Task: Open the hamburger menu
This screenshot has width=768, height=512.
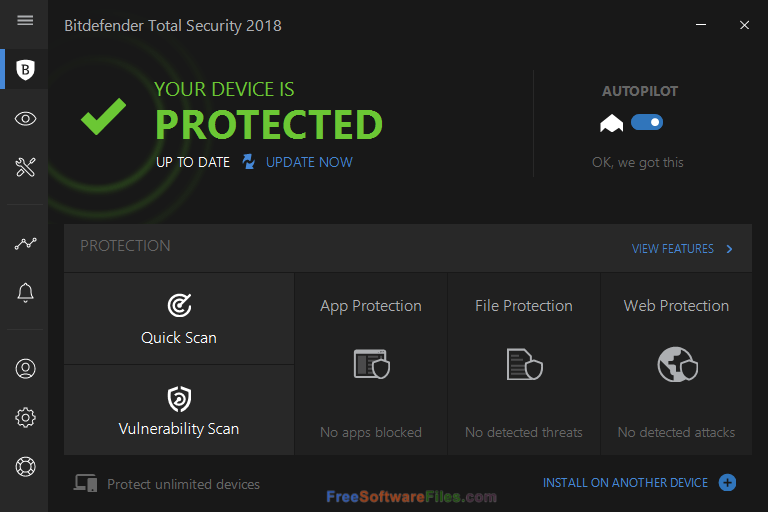Action: [25, 20]
